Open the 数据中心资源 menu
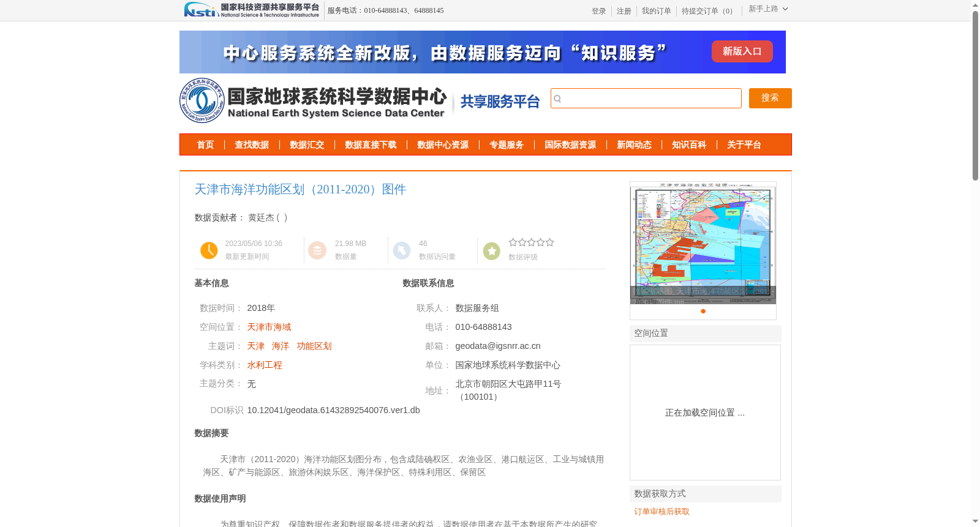The height and width of the screenshot is (527, 980). (x=443, y=145)
